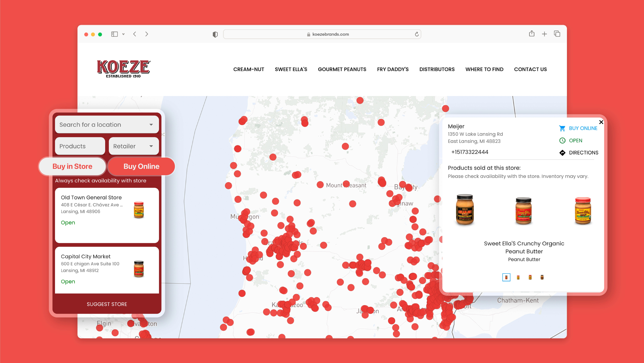Select first product carousel thumbnail indicator
Screen dimensions: 644x363
(506, 277)
